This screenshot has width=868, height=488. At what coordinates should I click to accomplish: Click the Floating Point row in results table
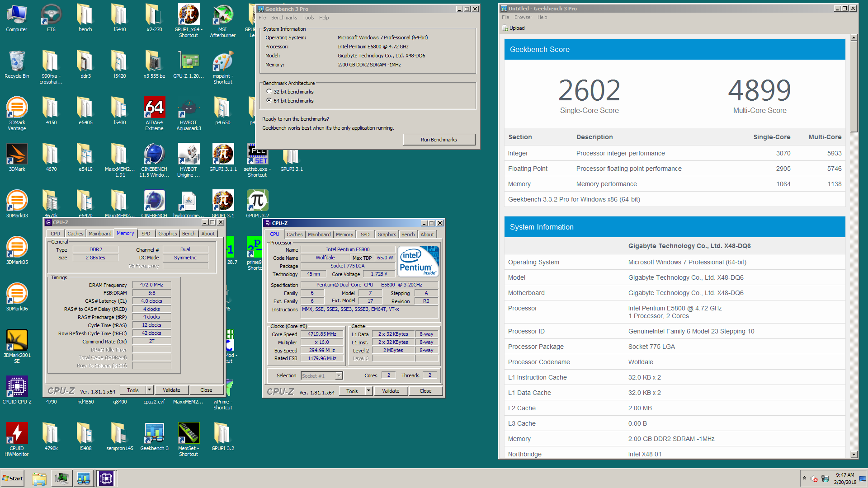pyautogui.click(x=675, y=169)
